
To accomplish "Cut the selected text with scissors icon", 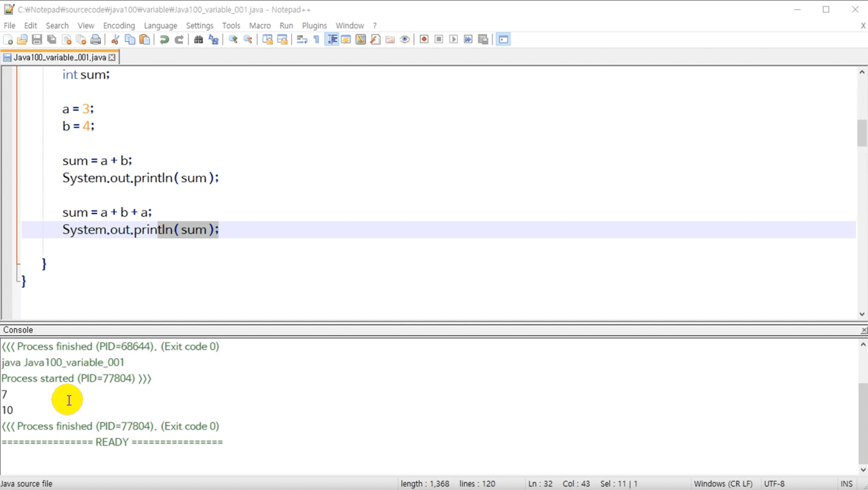I will pos(115,39).
